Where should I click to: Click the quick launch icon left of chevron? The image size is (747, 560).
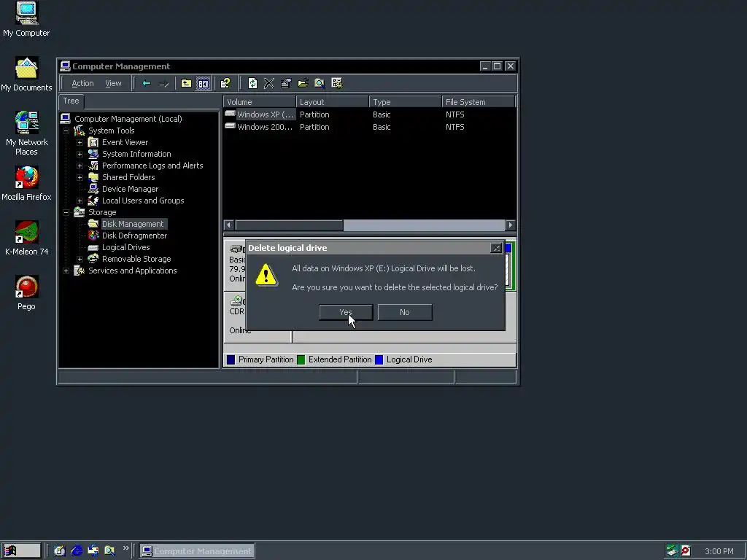point(110,551)
